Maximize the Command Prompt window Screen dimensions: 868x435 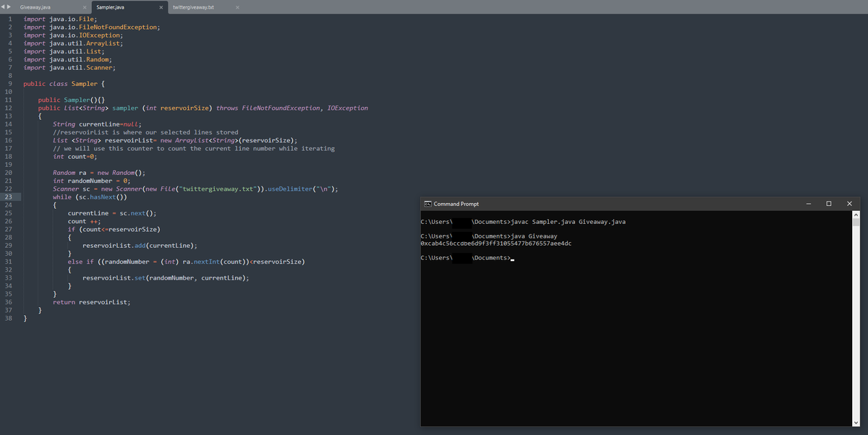(x=829, y=204)
